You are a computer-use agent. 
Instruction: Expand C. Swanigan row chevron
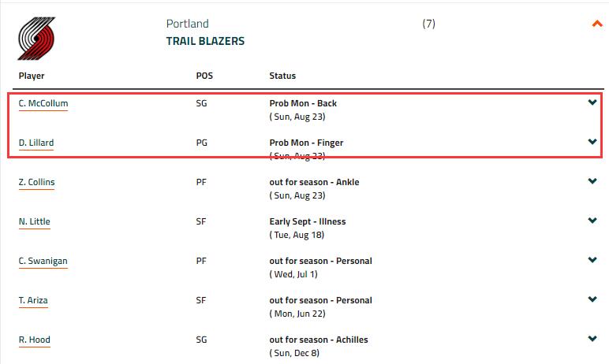[x=592, y=260]
